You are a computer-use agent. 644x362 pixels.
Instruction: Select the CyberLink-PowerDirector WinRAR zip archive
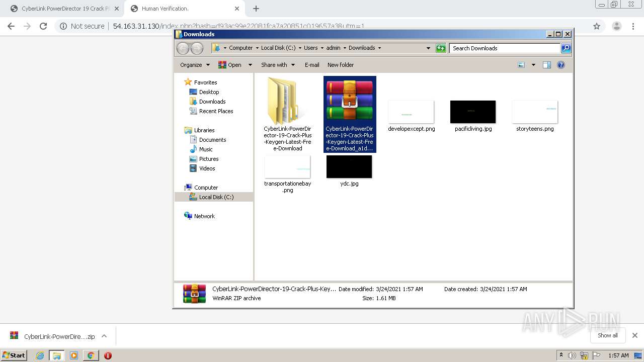point(350,114)
